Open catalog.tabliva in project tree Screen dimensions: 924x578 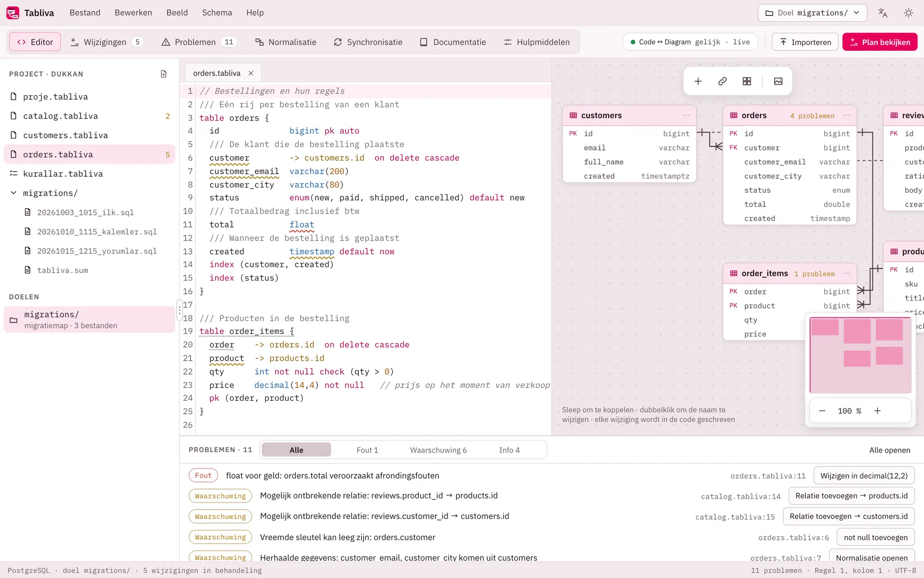click(x=90, y=116)
